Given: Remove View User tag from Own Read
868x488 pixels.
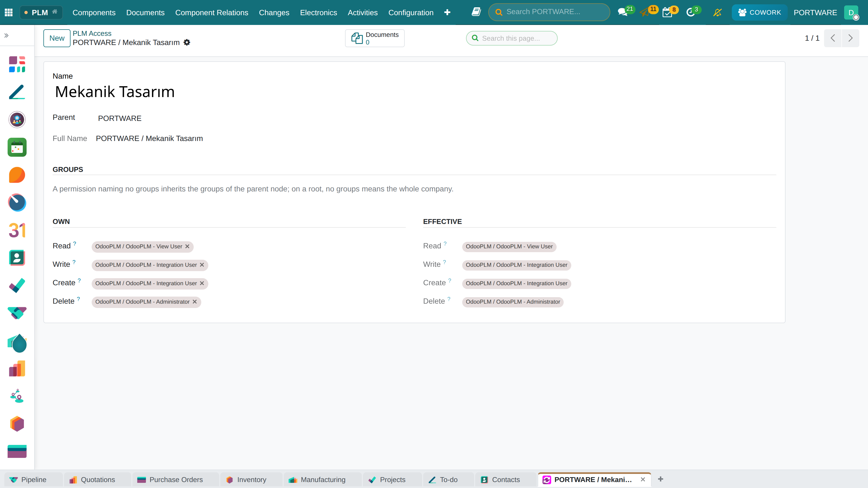Looking at the screenshot, I should [x=187, y=246].
